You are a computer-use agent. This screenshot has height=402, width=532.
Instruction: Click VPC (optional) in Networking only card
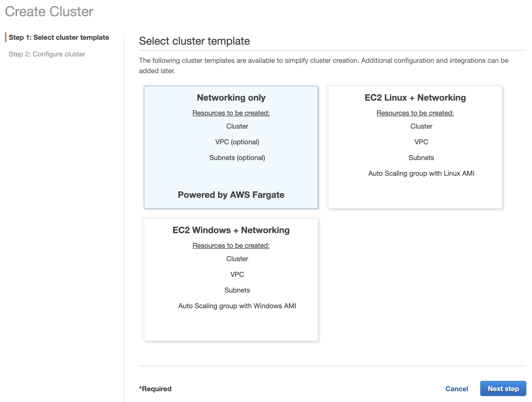pyautogui.click(x=237, y=142)
